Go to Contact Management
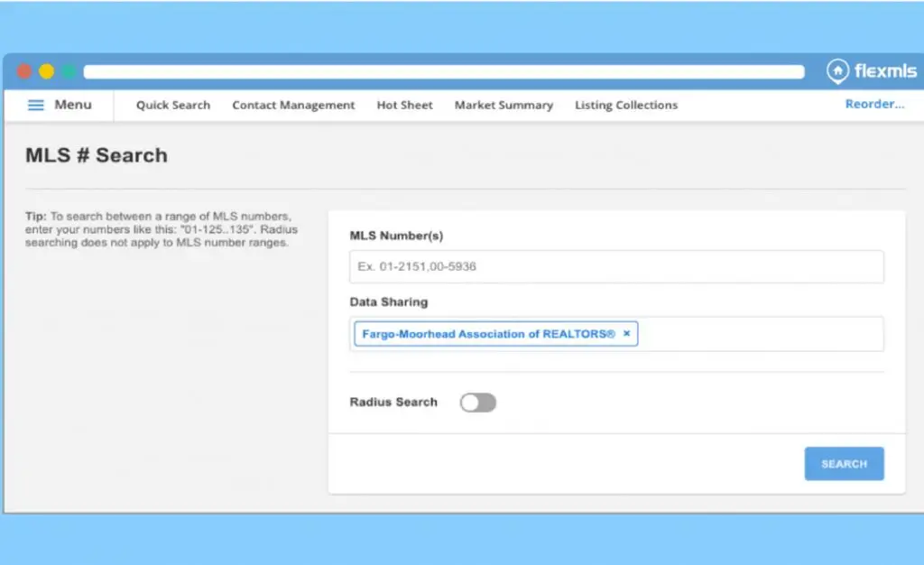This screenshot has height=565, width=924. pos(293,106)
